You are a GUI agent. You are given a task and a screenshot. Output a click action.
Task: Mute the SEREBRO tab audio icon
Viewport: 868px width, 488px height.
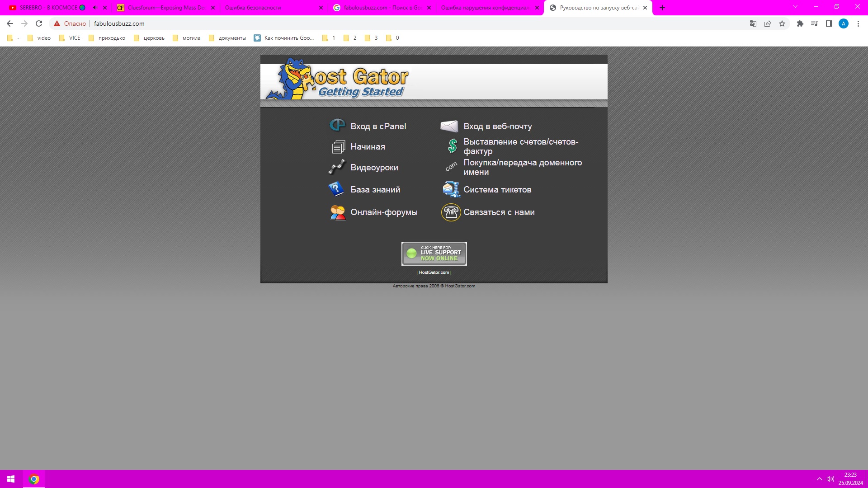(95, 8)
